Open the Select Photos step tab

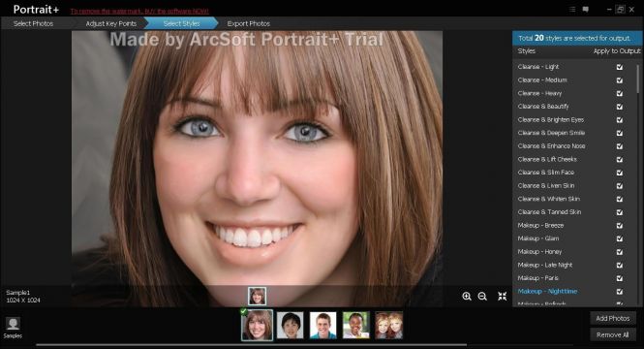[34, 23]
